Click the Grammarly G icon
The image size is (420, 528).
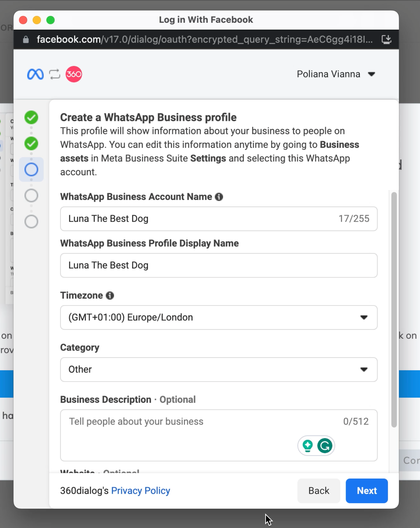click(325, 446)
